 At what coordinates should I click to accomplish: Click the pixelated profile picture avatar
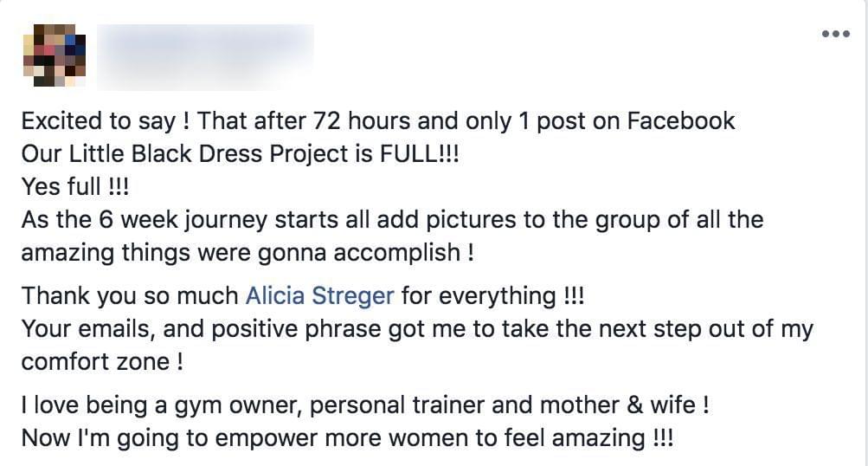pos(54,55)
